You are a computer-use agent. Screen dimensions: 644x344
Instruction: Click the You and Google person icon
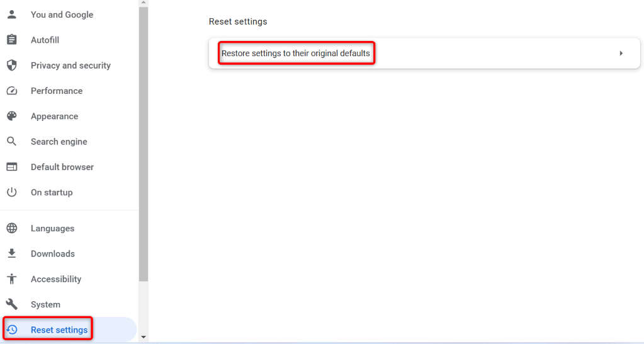pyautogui.click(x=11, y=14)
